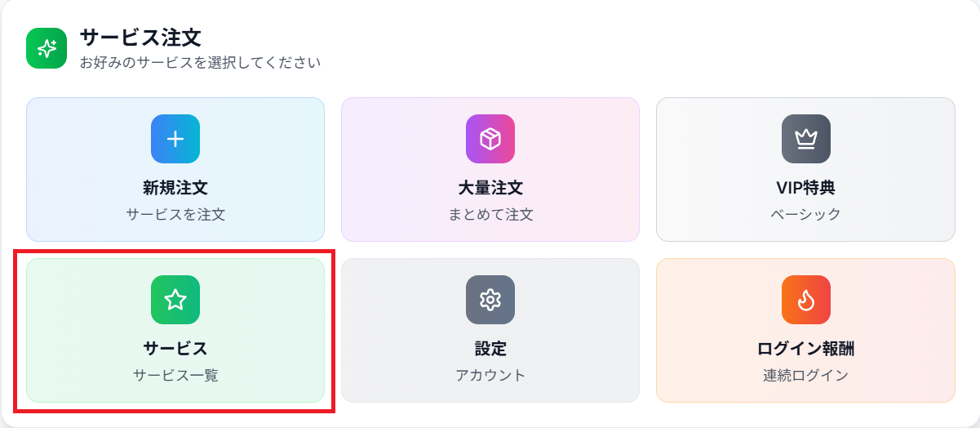Click the ベーシック subtitle under VIP特典

coord(805,215)
